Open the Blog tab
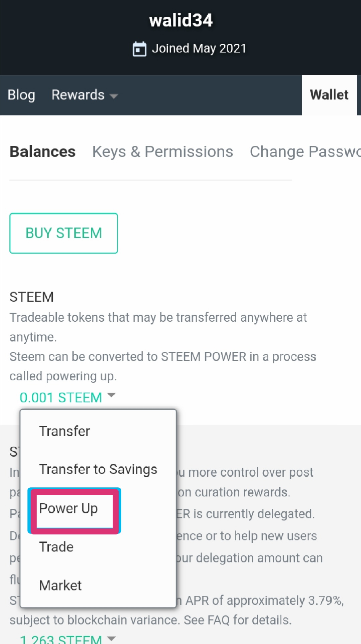 [21, 95]
